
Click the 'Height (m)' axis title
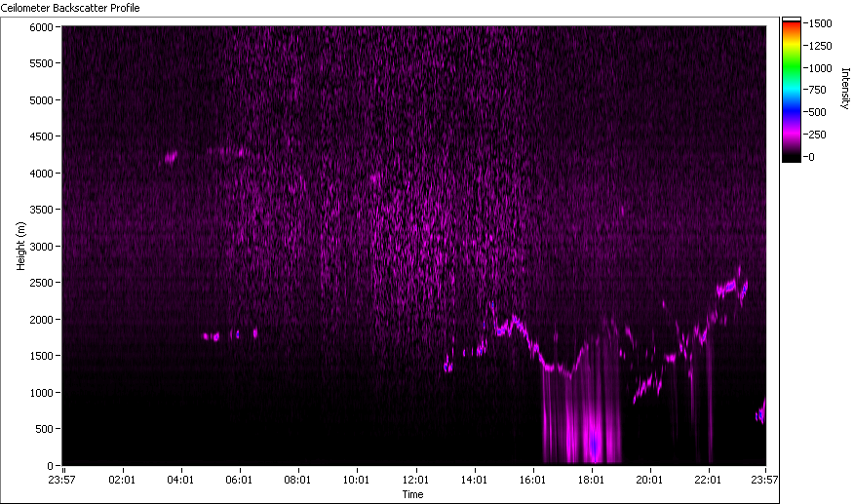(x=20, y=246)
